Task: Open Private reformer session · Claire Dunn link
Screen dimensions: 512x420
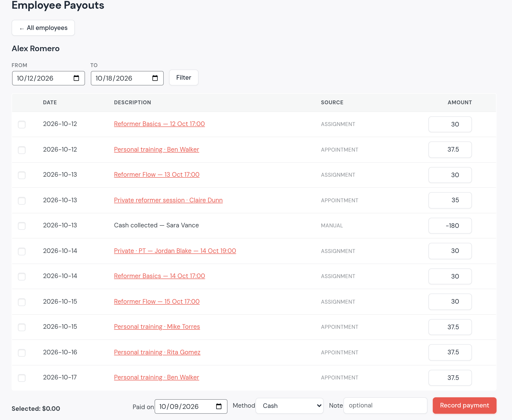Action: (168, 200)
